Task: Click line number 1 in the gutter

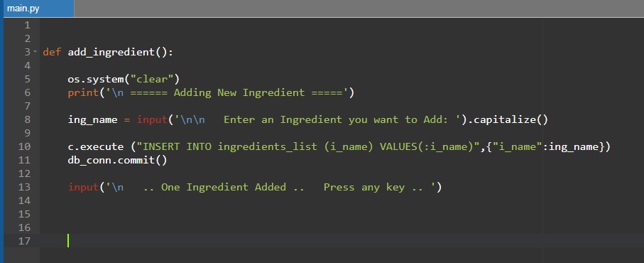Action: 27,25
